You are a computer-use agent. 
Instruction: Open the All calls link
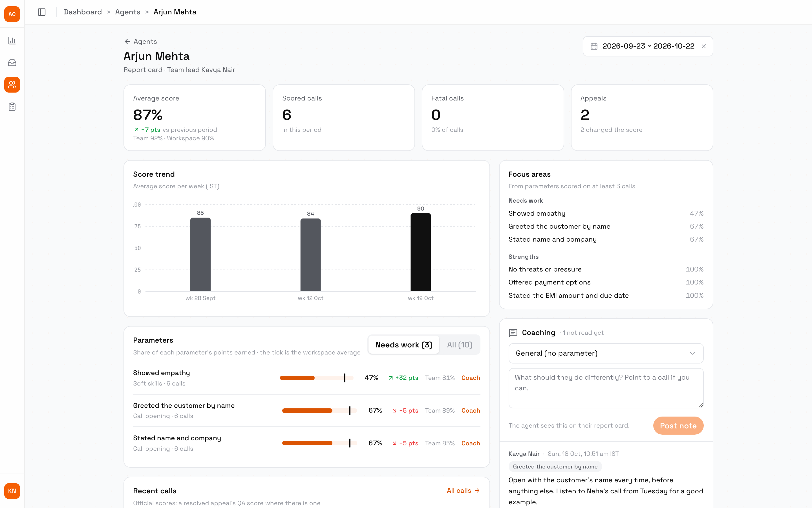coord(463,491)
